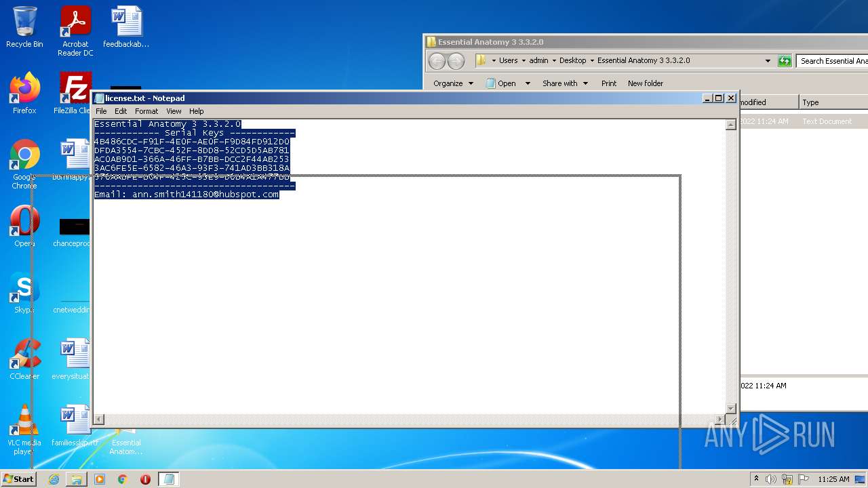Open the feedbackab Word document icon

(x=126, y=27)
